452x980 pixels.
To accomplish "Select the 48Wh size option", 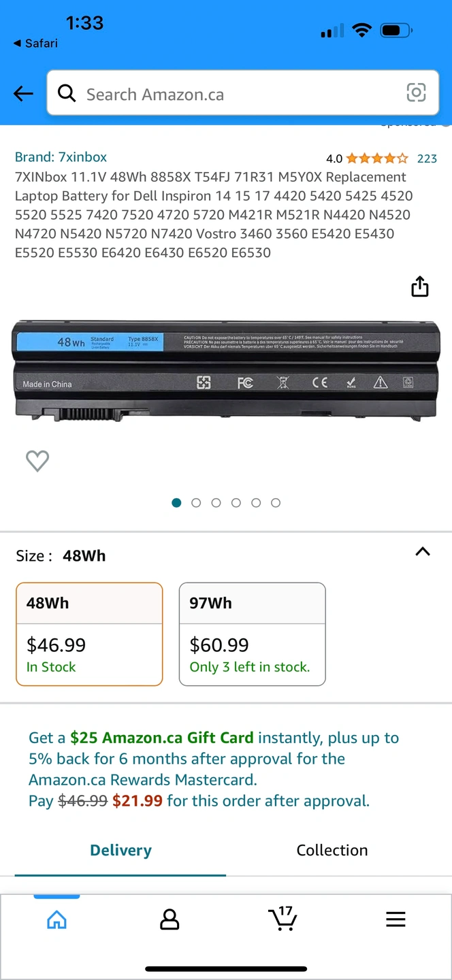I will (89, 634).
